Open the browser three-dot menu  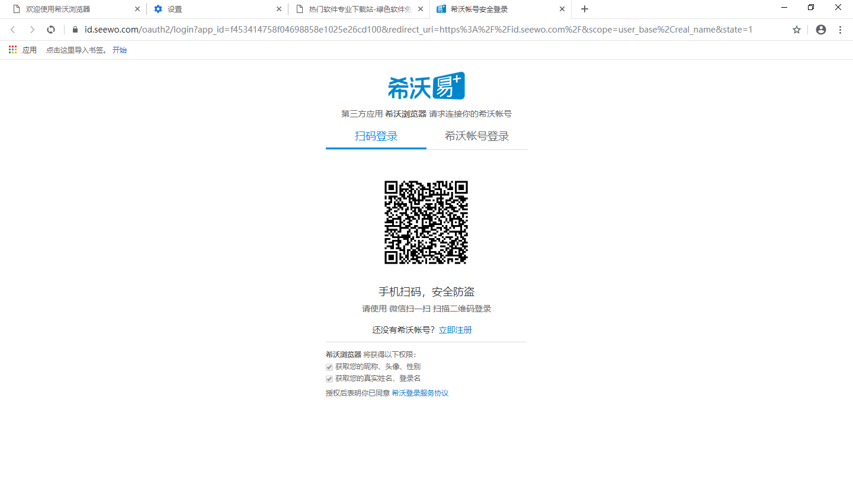tap(840, 30)
